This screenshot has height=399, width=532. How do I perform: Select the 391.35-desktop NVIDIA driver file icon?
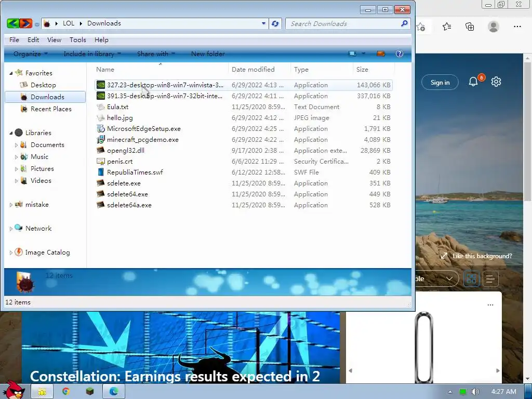point(101,96)
